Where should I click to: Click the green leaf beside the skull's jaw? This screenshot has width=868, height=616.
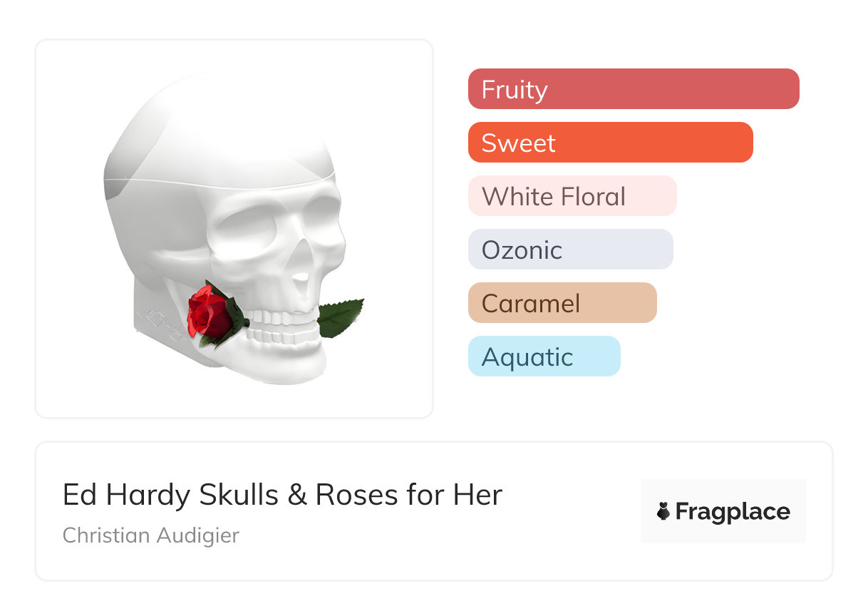click(x=341, y=318)
